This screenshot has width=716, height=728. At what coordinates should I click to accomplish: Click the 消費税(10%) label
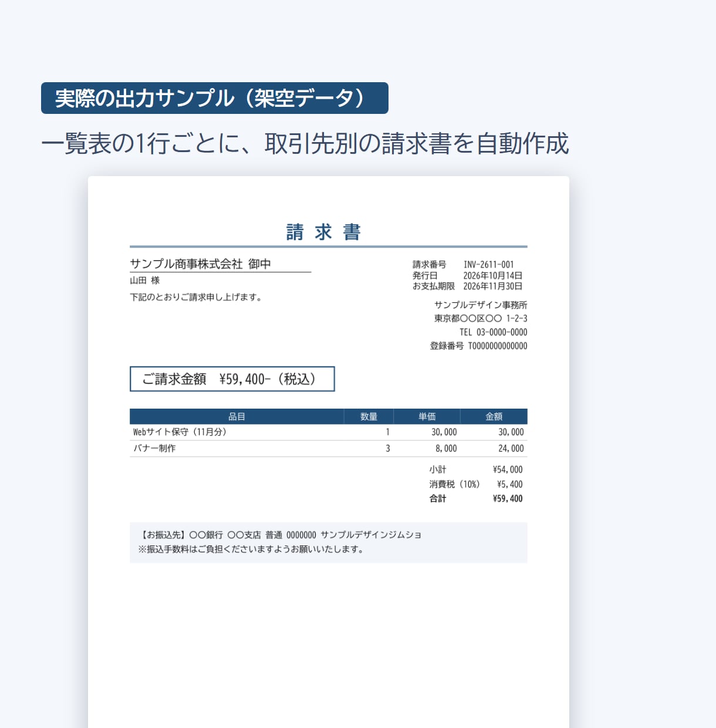tap(454, 484)
